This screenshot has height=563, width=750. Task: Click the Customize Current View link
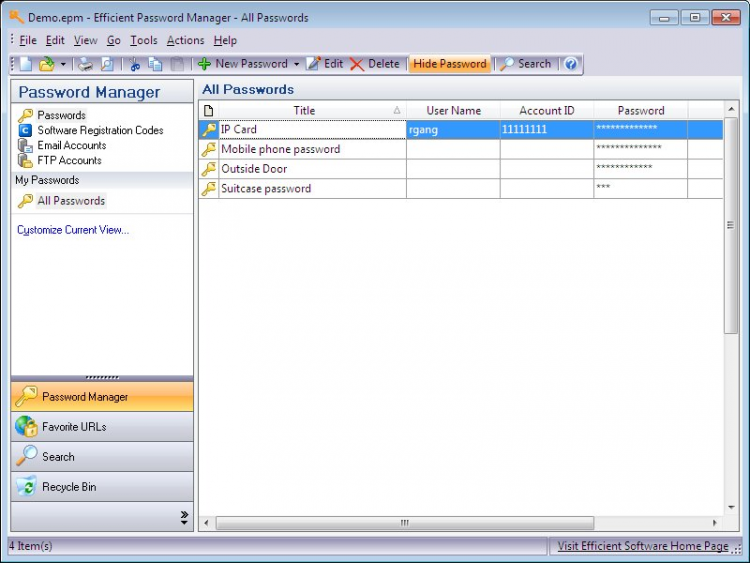[x=73, y=230]
